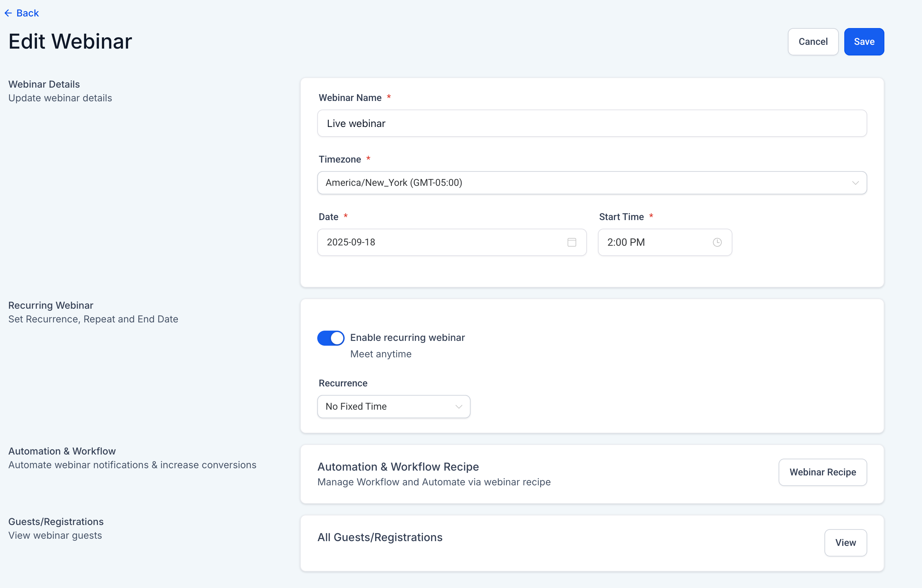Click the Webinar Details heading
The height and width of the screenshot is (588, 922).
click(44, 84)
